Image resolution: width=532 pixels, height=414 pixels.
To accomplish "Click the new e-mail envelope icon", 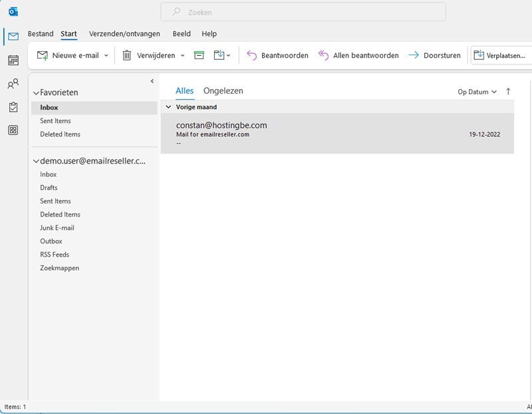I will pyautogui.click(x=43, y=55).
